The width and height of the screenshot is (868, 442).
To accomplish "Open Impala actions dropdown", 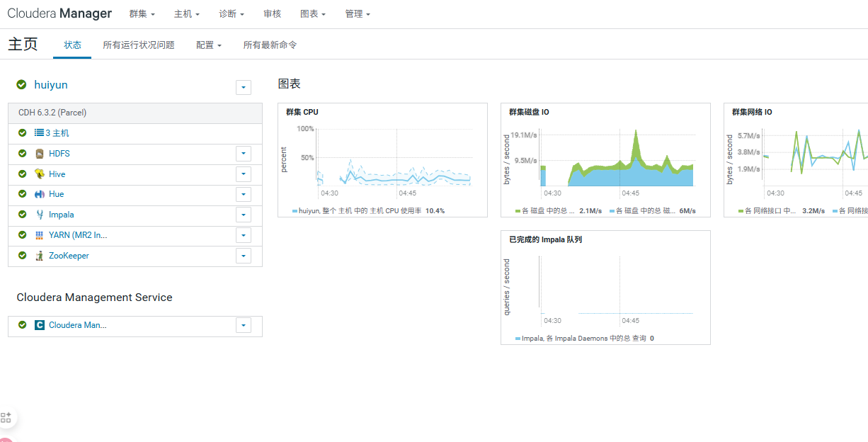I will tap(244, 215).
